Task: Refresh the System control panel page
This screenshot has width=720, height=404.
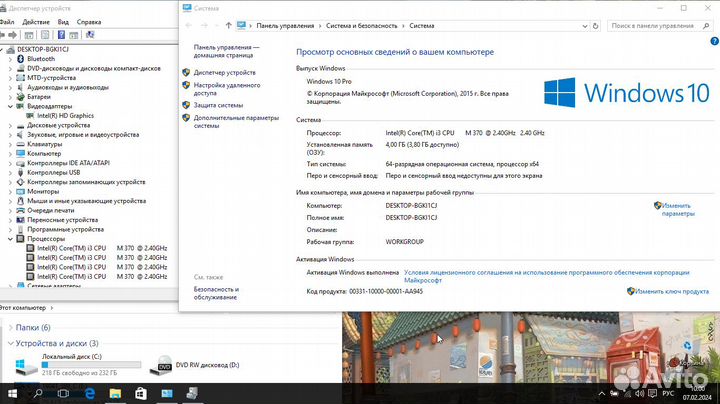Action: pyautogui.click(x=596, y=26)
